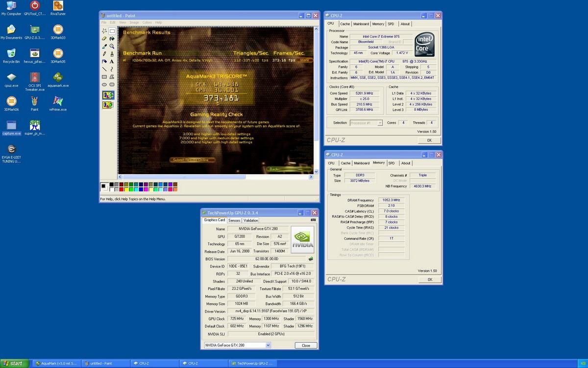Open the Colors menu in Paint
Image resolution: width=588 pixels, height=368 pixels.
coord(147,23)
